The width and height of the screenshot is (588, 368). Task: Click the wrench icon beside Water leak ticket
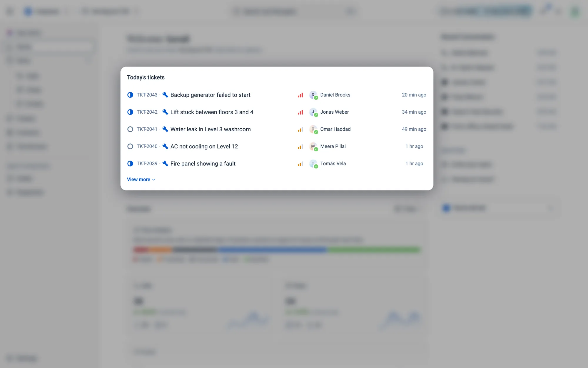[x=165, y=129]
